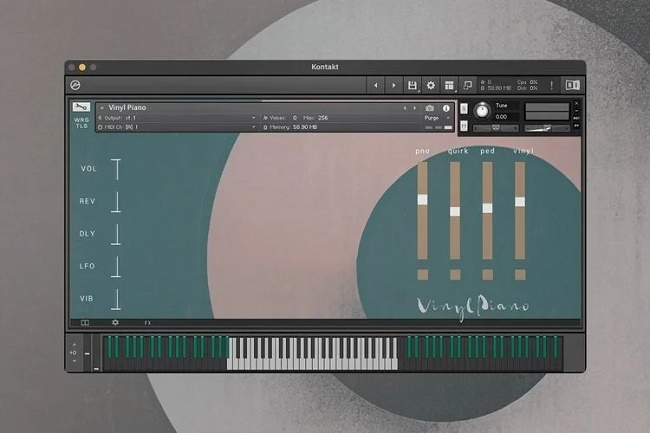Image resolution: width=650 pixels, height=433 pixels.
Task: Expand the Vinyl Piano name dropdown arrow
Action: pyautogui.click(x=102, y=108)
